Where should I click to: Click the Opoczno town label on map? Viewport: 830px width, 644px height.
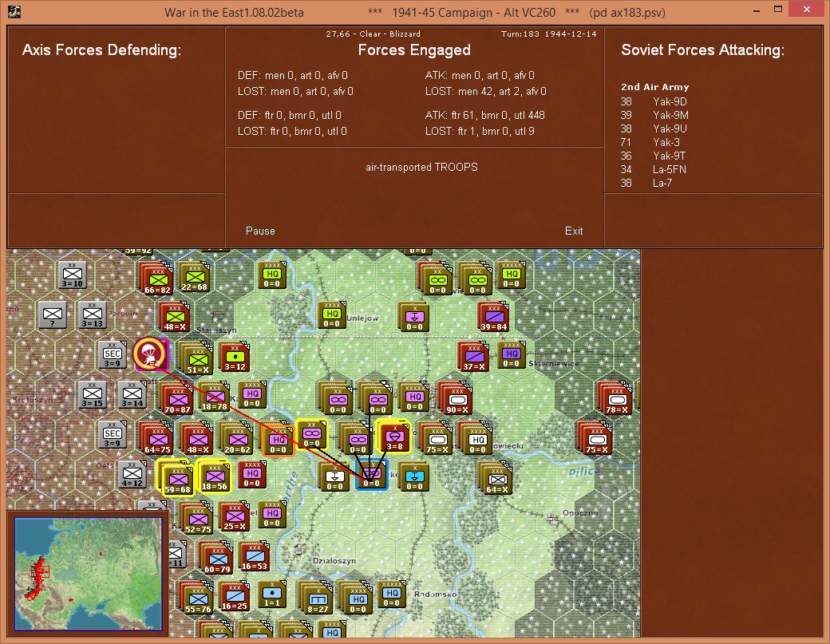click(x=580, y=513)
